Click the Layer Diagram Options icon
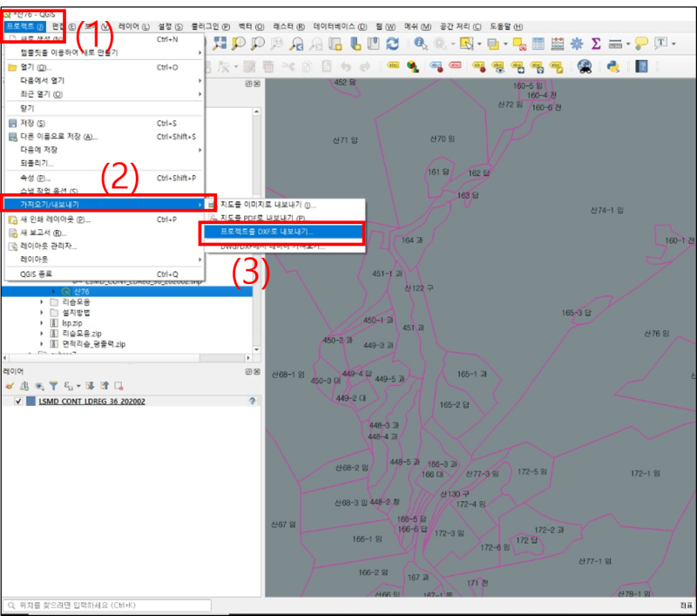697x616 pixels. coord(413,67)
